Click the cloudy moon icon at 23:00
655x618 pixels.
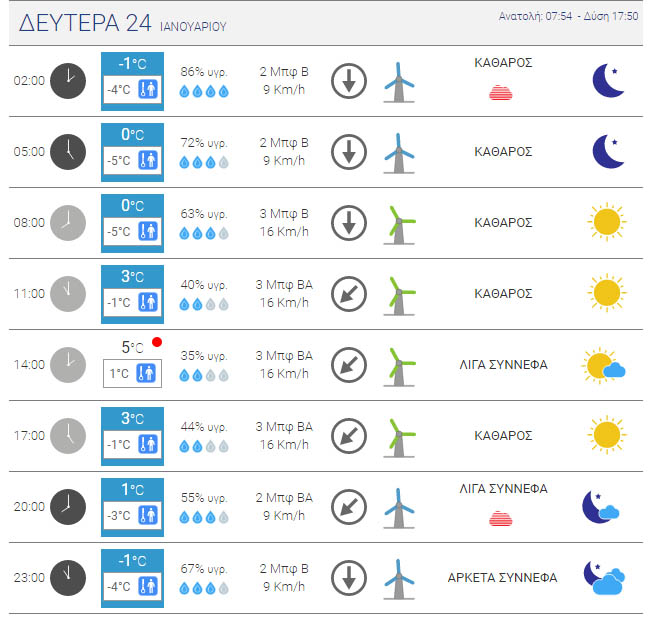coord(605,578)
